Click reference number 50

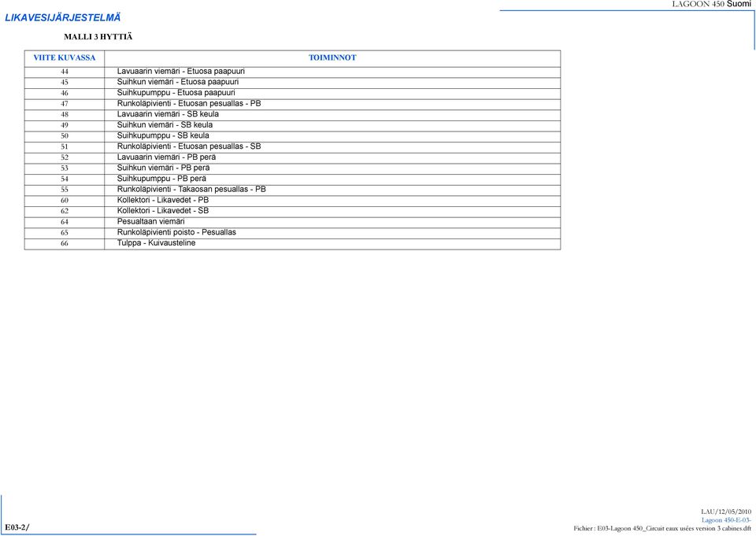(65, 136)
